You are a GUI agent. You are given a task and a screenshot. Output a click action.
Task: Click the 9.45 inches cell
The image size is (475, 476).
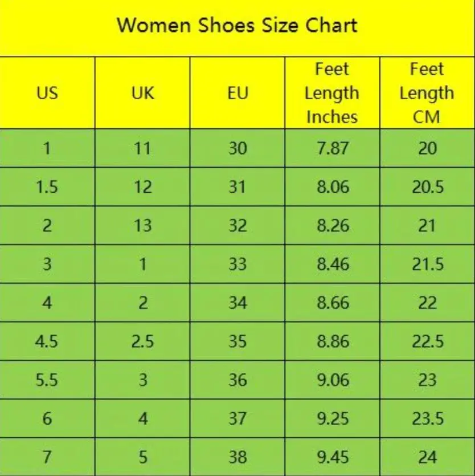(x=333, y=457)
